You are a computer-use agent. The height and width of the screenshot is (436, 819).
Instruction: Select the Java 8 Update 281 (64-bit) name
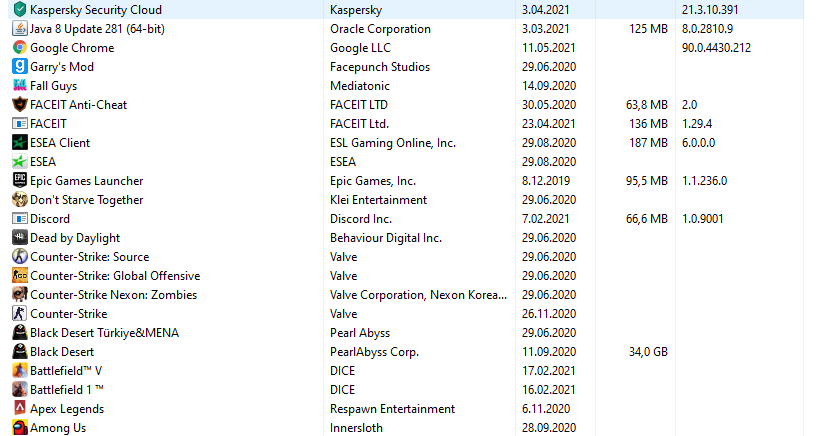point(97,29)
